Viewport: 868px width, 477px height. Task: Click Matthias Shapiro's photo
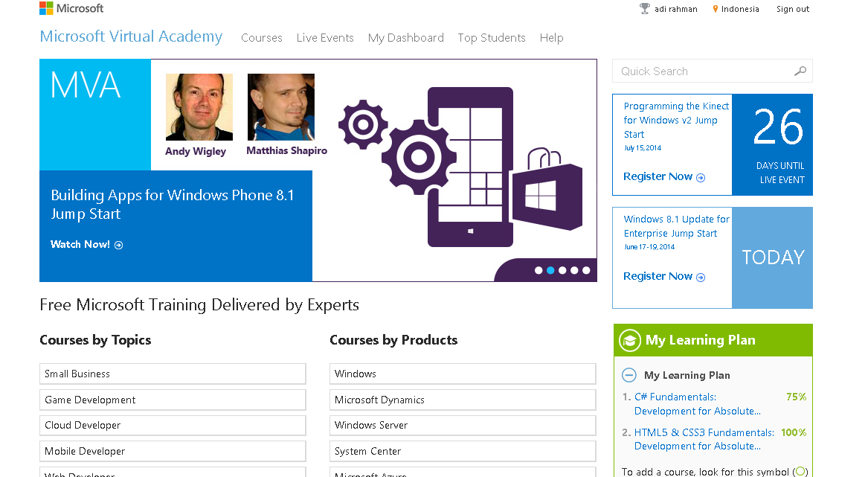(281, 107)
